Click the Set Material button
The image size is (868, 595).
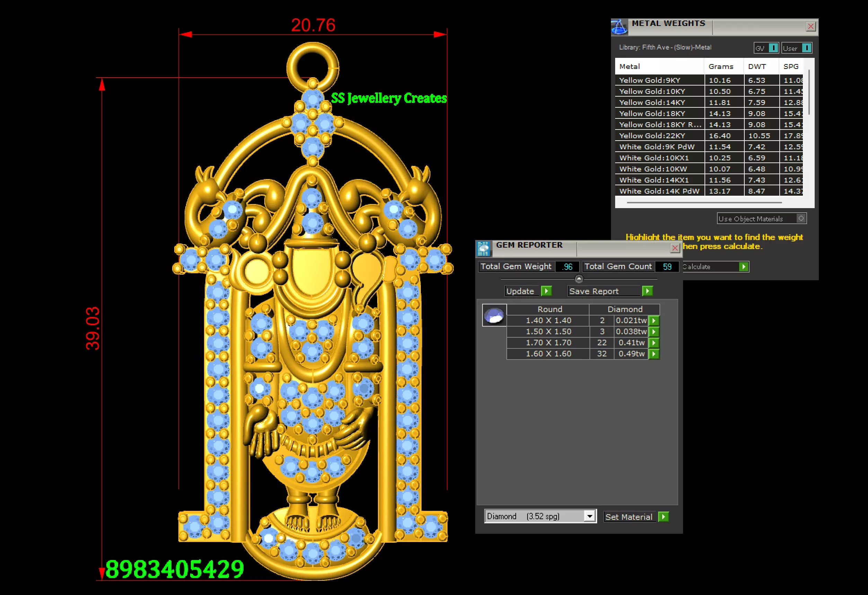coord(630,517)
